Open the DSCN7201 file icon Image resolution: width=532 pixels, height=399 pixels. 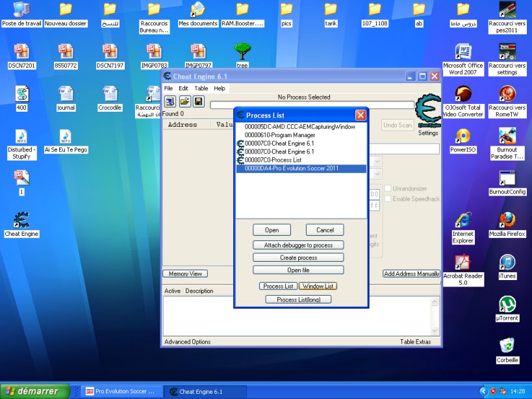tap(21, 57)
